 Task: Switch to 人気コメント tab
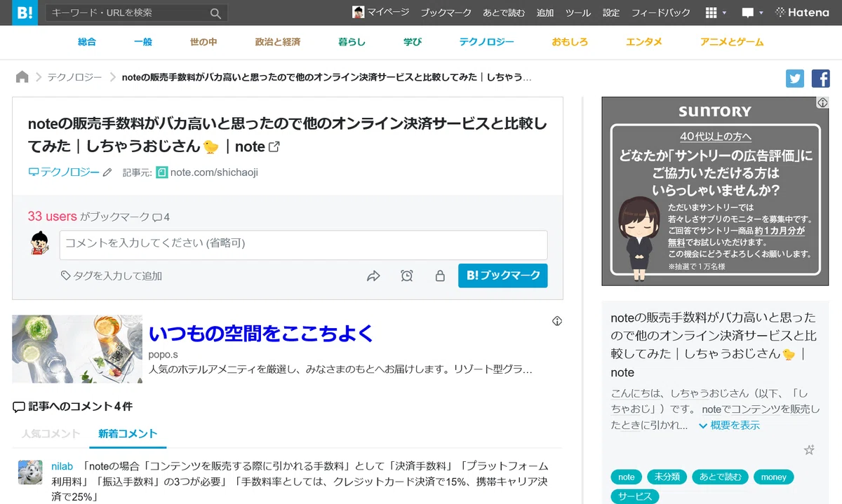point(51,434)
